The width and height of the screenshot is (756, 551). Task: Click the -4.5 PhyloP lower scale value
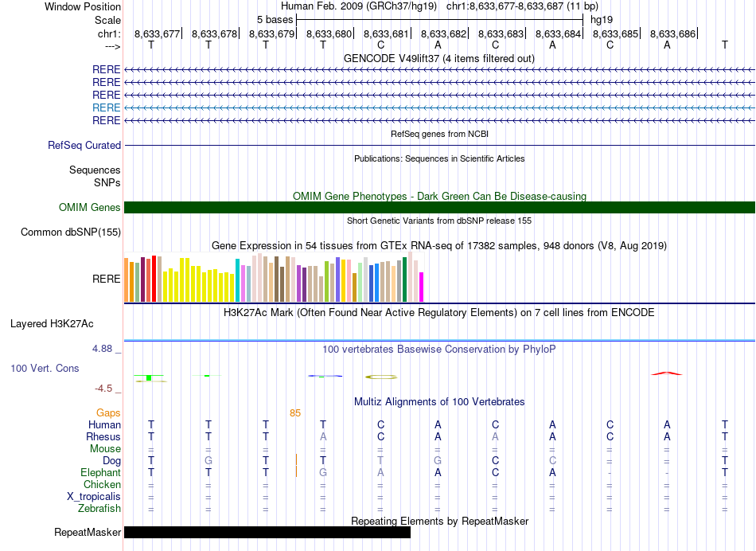click(103, 389)
